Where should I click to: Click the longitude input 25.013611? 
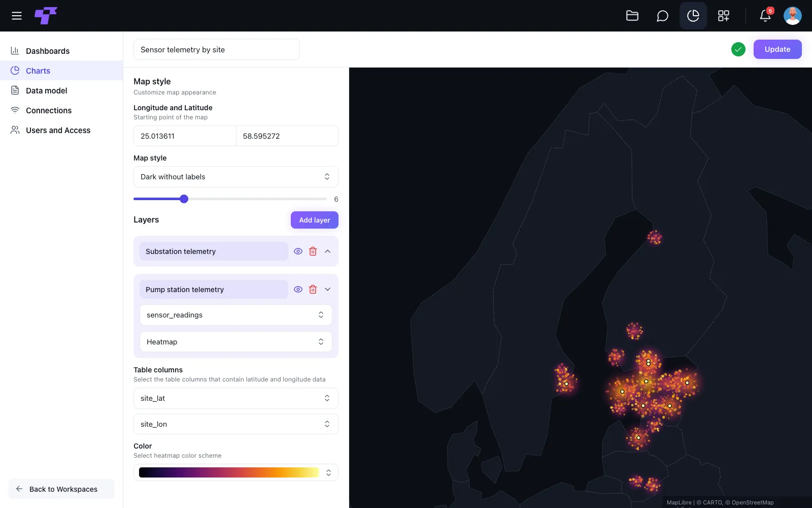pyautogui.click(x=185, y=136)
